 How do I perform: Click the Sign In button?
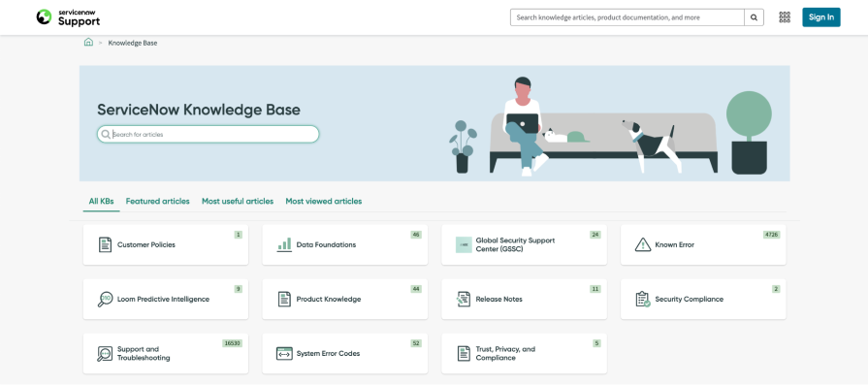(x=821, y=17)
